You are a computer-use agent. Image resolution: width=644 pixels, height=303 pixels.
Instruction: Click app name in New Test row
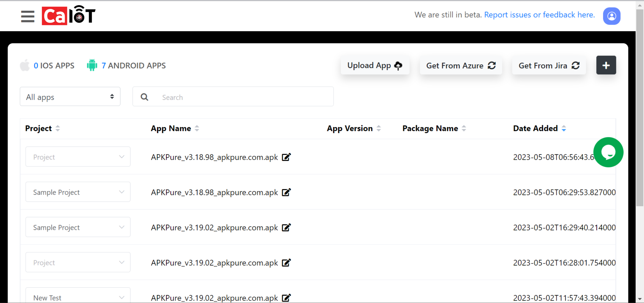[214, 298]
